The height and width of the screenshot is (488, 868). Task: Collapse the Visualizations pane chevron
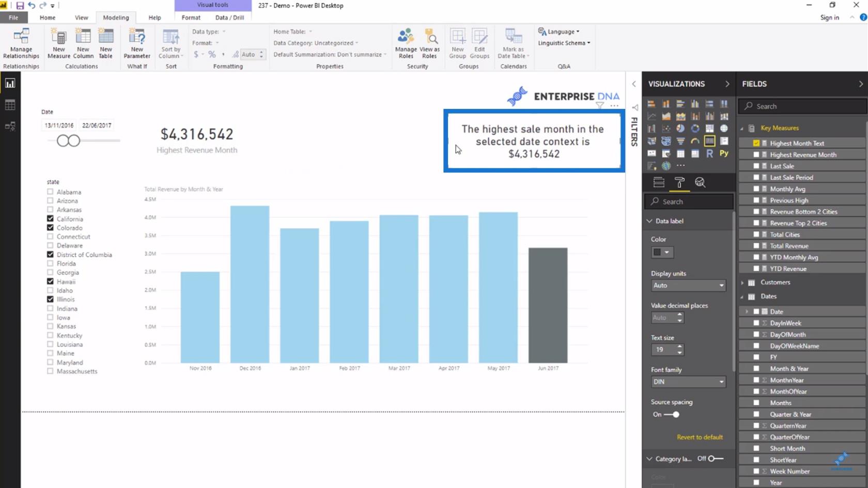[727, 84]
